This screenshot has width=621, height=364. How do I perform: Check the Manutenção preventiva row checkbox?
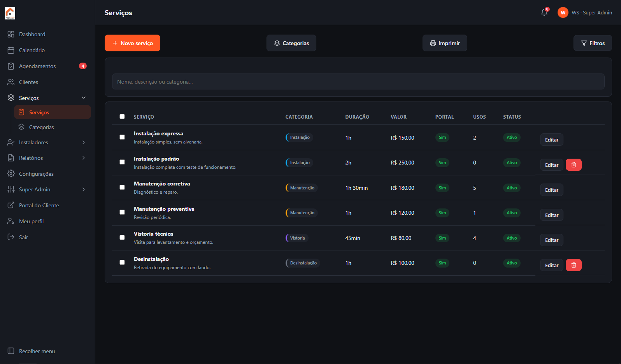coord(122,212)
